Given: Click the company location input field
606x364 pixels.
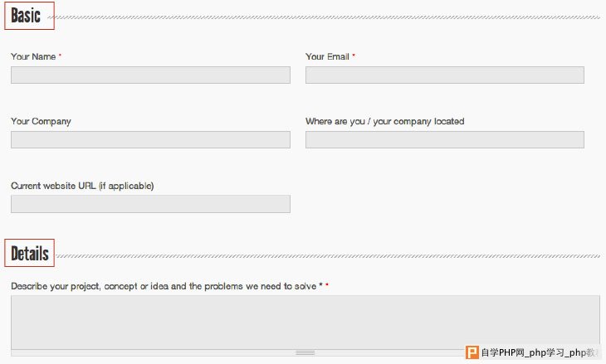Looking at the screenshot, I should [x=445, y=139].
